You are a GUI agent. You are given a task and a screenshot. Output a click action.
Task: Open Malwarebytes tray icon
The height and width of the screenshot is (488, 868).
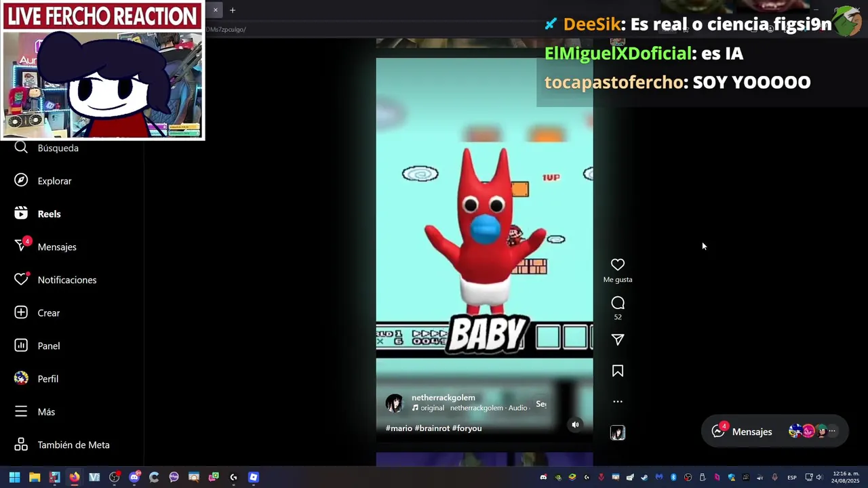click(x=658, y=477)
